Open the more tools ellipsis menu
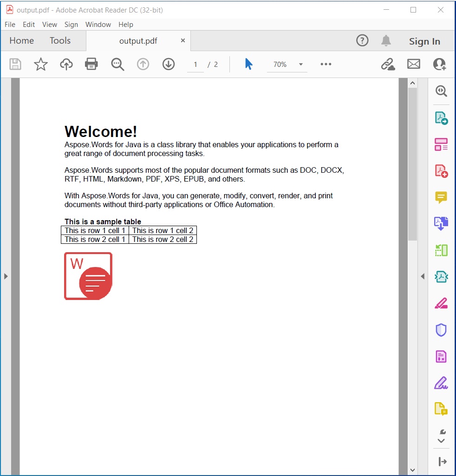 pyautogui.click(x=325, y=64)
